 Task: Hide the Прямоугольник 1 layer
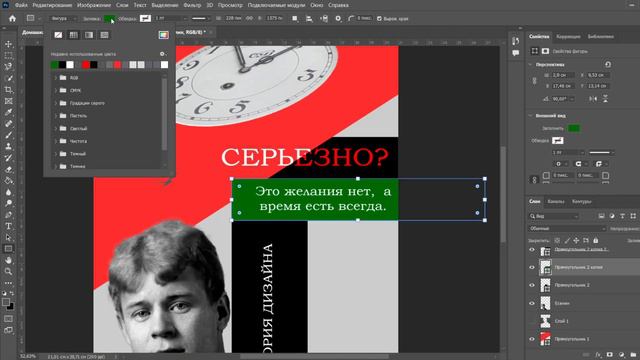pyautogui.click(x=531, y=339)
